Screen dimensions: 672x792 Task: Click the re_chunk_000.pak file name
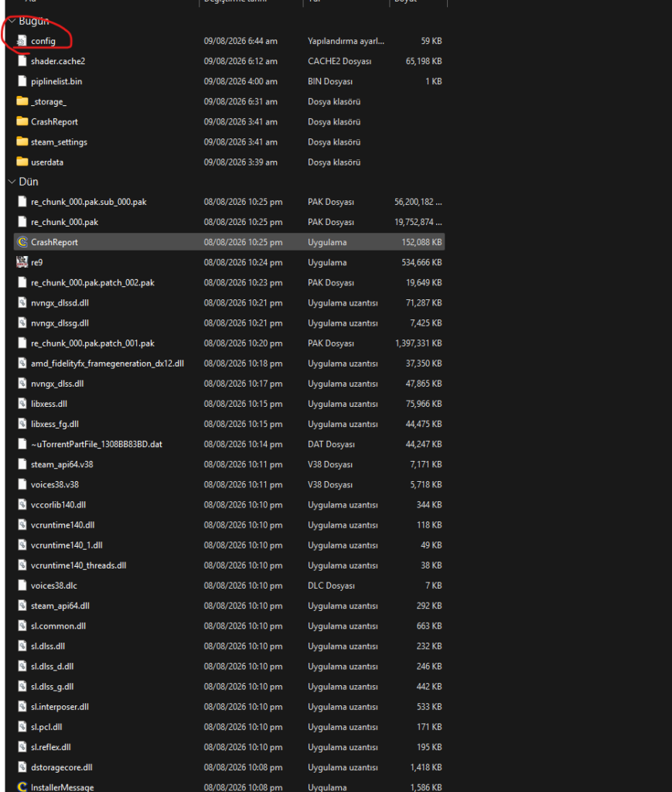[x=64, y=222]
